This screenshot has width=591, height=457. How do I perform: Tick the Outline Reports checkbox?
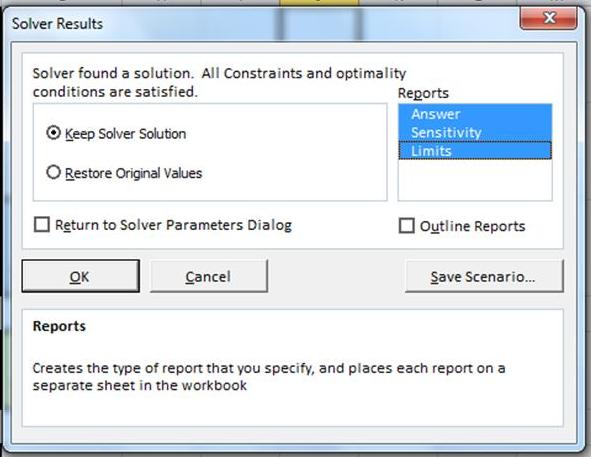406,225
